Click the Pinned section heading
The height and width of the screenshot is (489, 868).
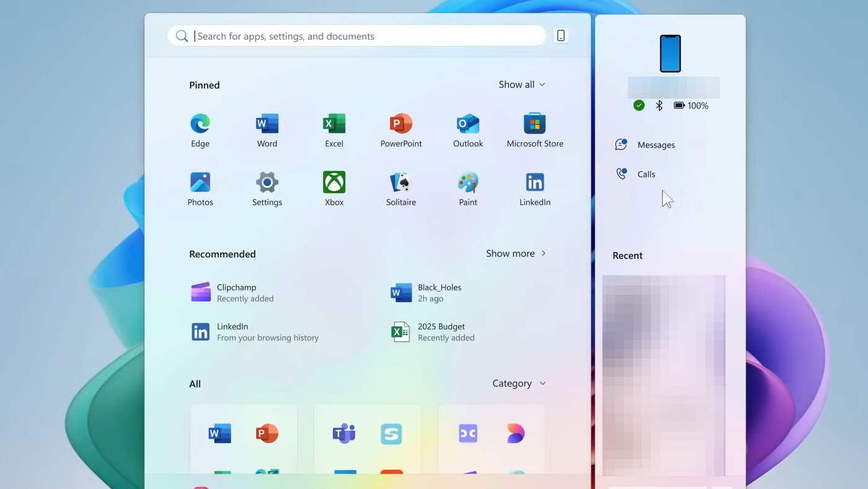pyautogui.click(x=204, y=85)
